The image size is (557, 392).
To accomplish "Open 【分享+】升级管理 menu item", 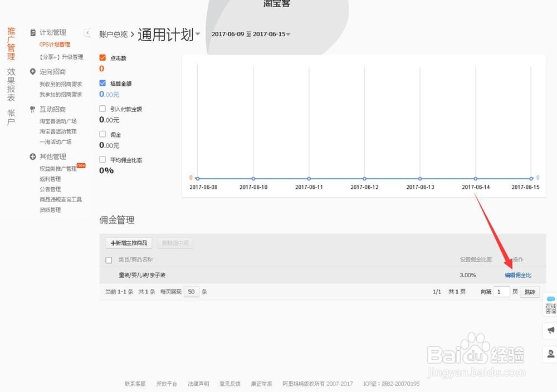I will click(61, 57).
